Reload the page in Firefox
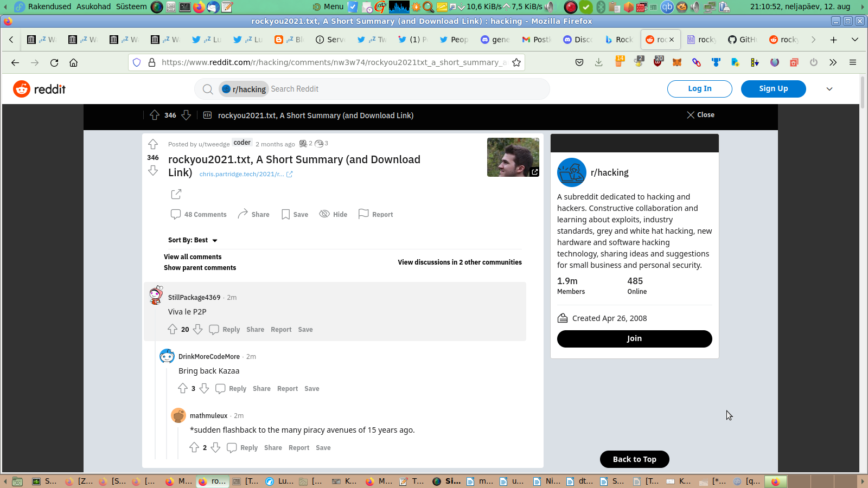Screen dimensions: 868x488 click(x=54, y=62)
